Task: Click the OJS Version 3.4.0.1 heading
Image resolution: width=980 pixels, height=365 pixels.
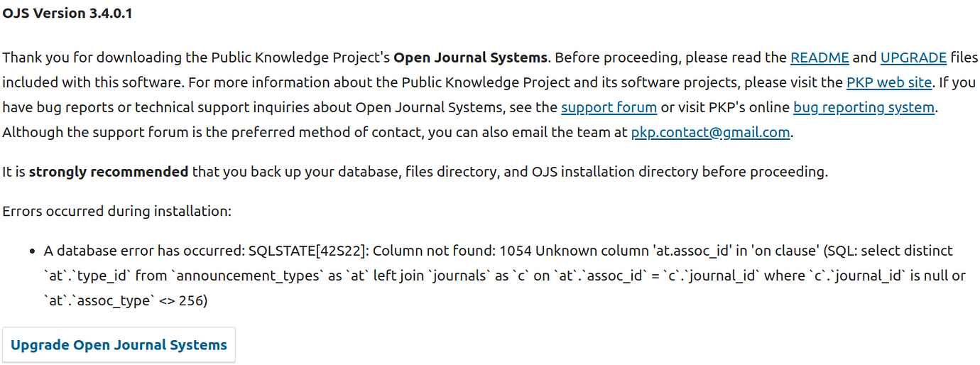Action: [x=67, y=13]
